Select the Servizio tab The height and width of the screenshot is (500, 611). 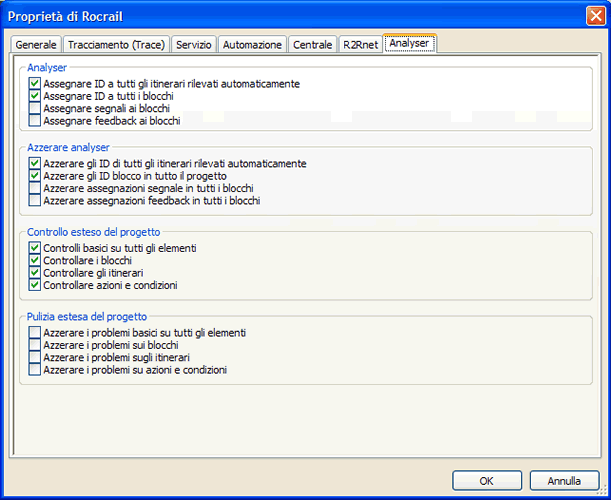(193, 45)
